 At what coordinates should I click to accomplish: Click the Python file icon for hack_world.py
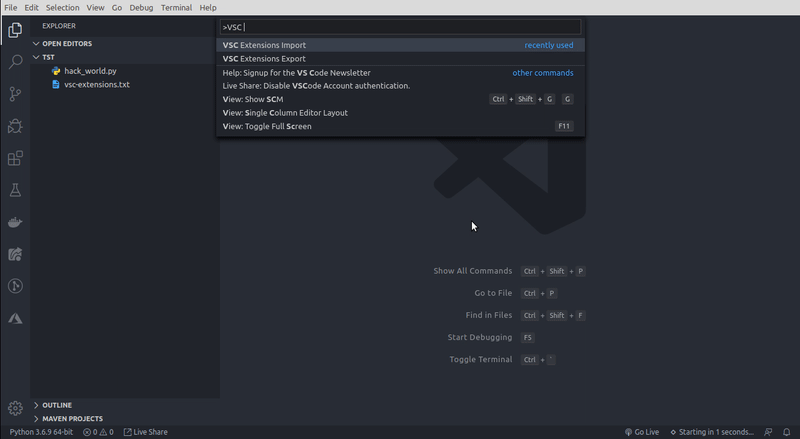tap(56, 71)
